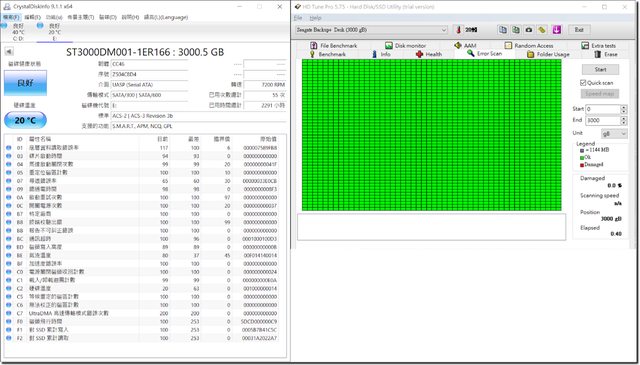This screenshot has width=640, height=365.
Task: Start the error scan with Start button
Action: tap(600, 69)
